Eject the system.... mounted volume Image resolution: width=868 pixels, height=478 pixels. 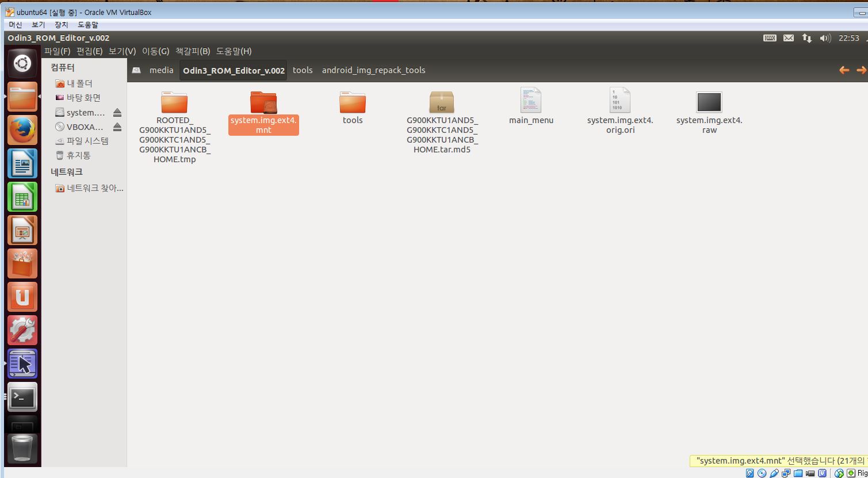117,113
